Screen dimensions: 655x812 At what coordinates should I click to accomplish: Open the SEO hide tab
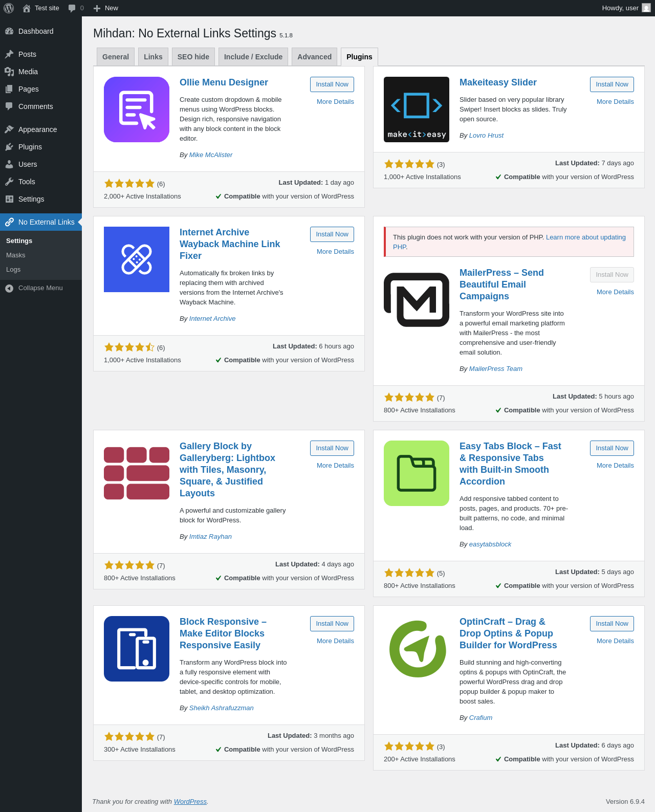(x=193, y=57)
